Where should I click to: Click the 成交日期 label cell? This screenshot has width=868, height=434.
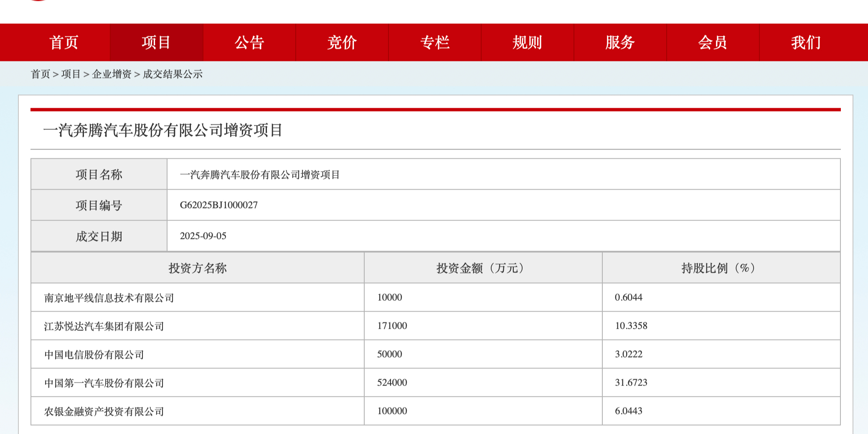(99, 236)
